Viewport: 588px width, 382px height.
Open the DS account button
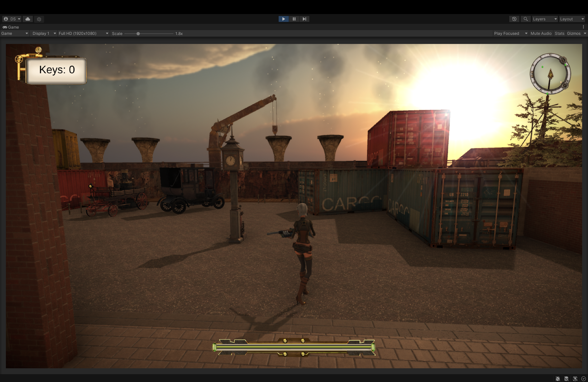click(x=12, y=19)
